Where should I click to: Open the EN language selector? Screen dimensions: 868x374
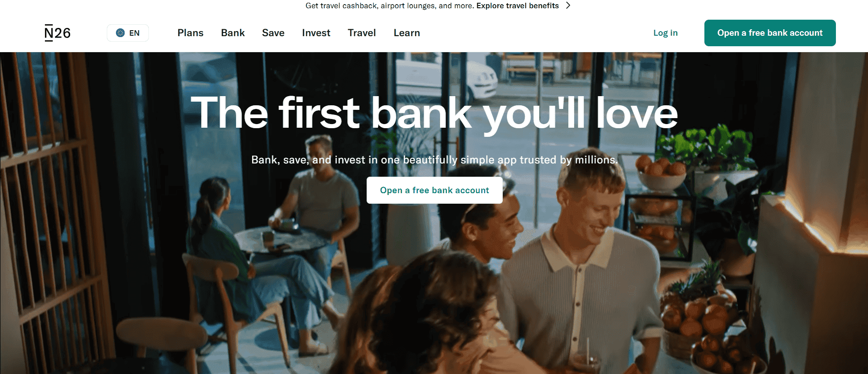tap(128, 33)
